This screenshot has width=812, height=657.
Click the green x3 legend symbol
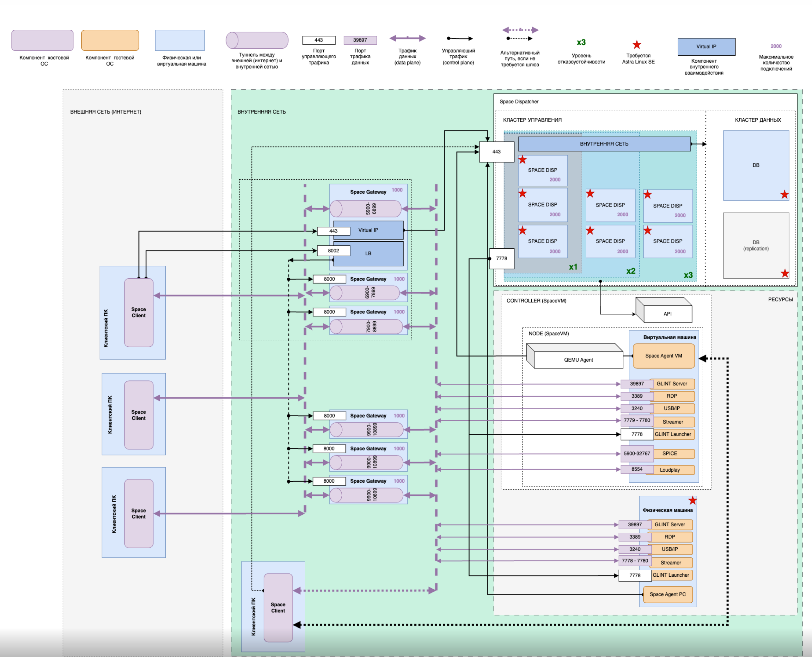click(x=581, y=42)
